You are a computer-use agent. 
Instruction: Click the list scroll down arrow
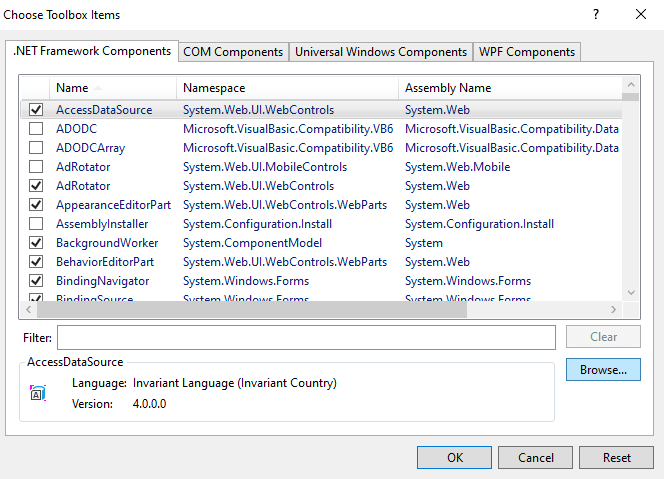tap(631, 293)
